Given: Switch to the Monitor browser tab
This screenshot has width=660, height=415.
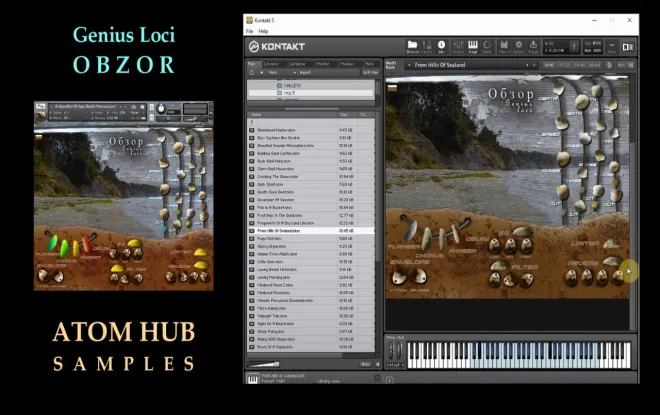Looking at the screenshot, I should [x=323, y=64].
